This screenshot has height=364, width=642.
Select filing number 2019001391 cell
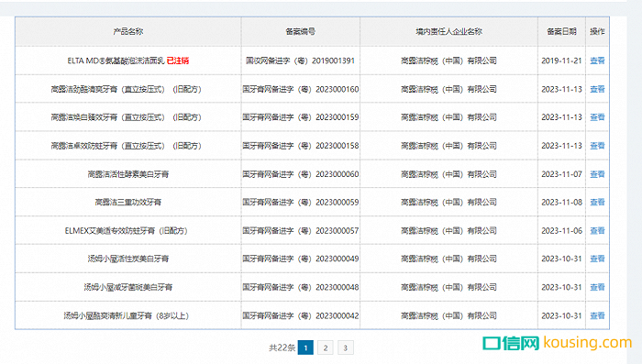click(300, 61)
